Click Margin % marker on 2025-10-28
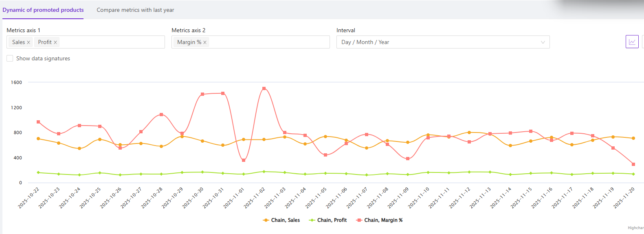 [x=161, y=115]
